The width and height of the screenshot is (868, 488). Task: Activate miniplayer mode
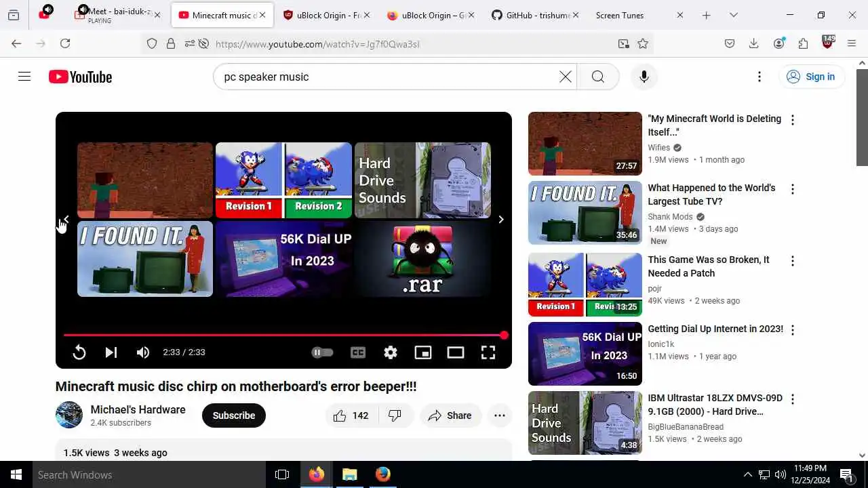click(x=423, y=352)
